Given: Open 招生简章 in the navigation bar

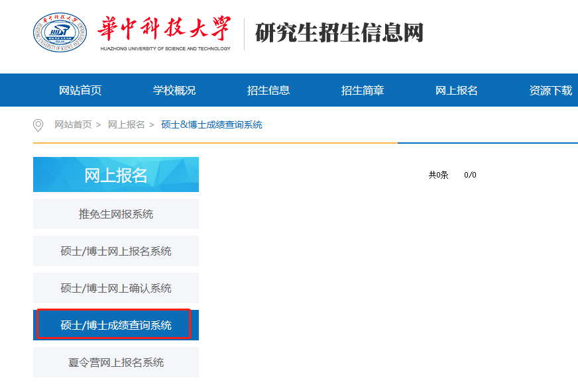Looking at the screenshot, I should coord(363,90).
